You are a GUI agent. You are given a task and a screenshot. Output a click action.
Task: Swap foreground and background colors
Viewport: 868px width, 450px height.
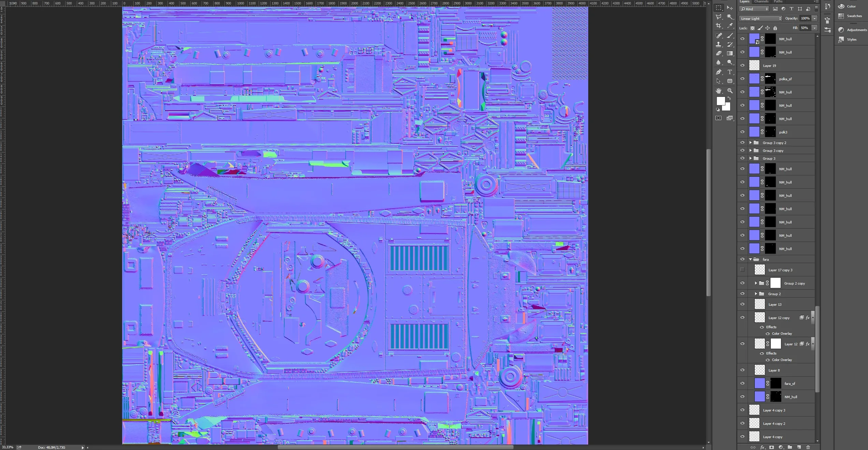(x=729, y=98)
